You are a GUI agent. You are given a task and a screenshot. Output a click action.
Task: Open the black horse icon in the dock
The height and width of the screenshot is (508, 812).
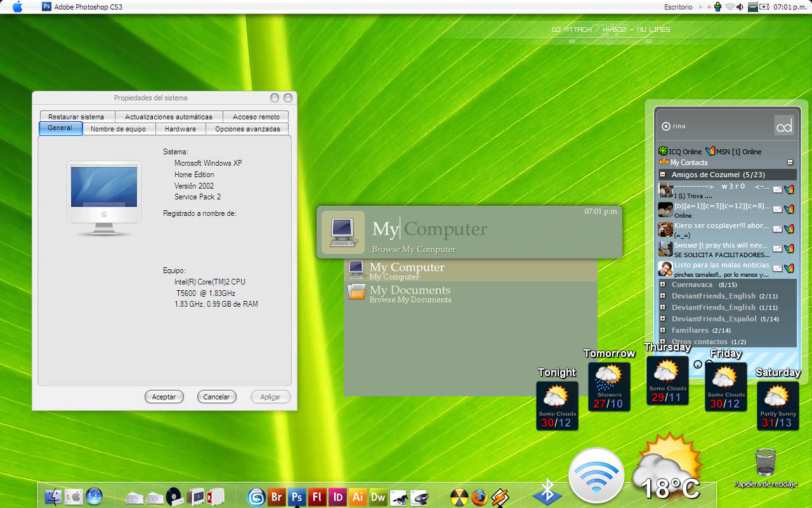pyautogui.click(x=398, y=497)
